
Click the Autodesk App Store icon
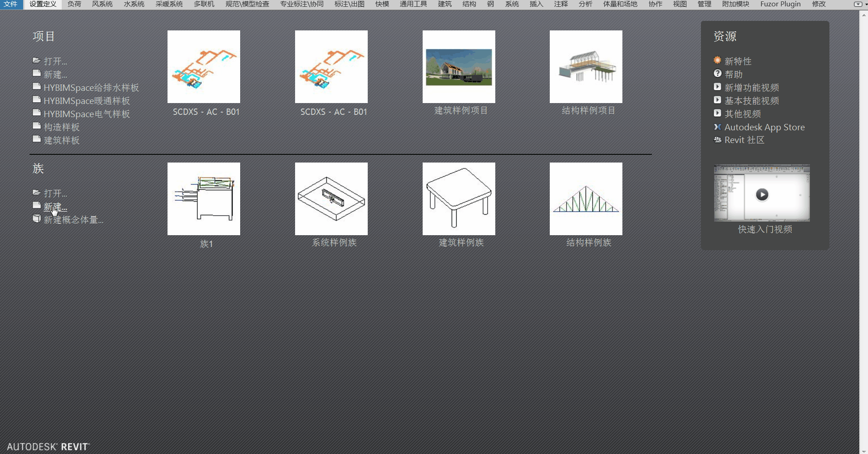(x=717, y=127)
